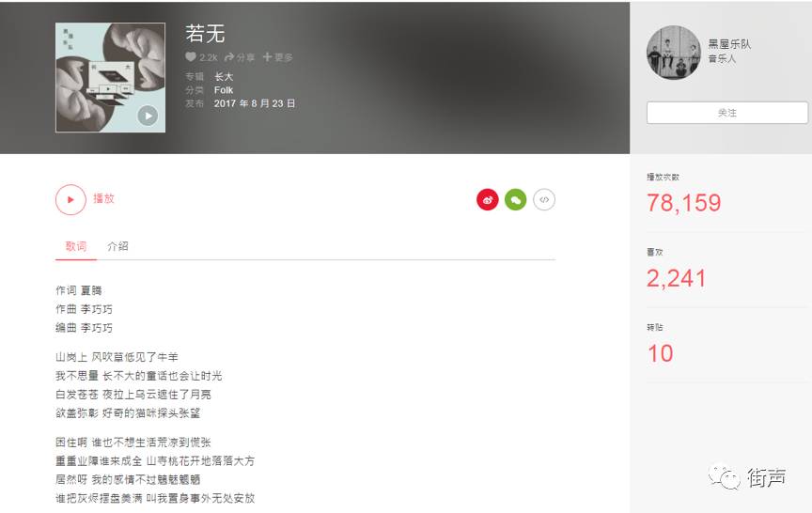Follow artist with 关注 button

pyautogui.click(x=727, y=113)
